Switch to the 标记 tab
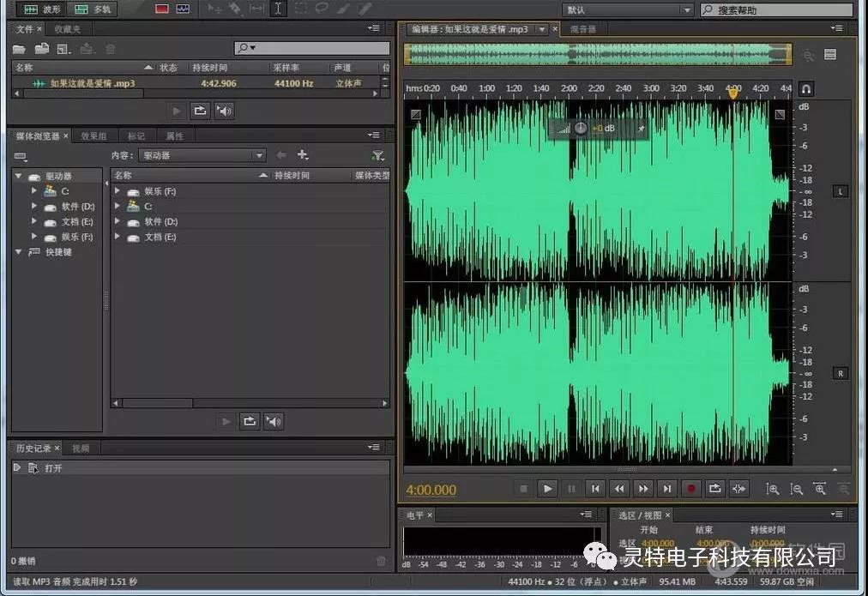 click(136, 135)
